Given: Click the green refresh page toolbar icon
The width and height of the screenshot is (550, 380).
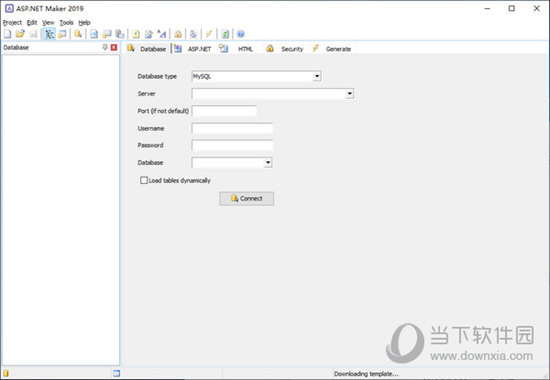Looking at the screenshot, I should click(225, 34).
